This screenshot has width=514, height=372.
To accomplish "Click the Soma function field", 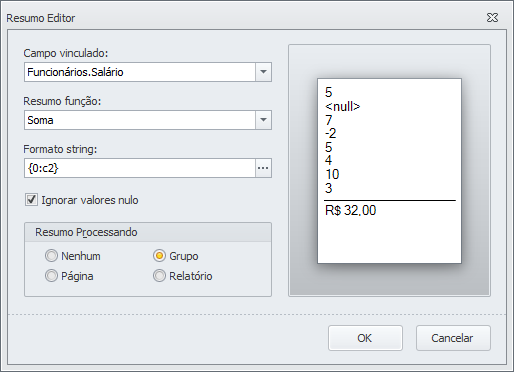I will (140, 120).
